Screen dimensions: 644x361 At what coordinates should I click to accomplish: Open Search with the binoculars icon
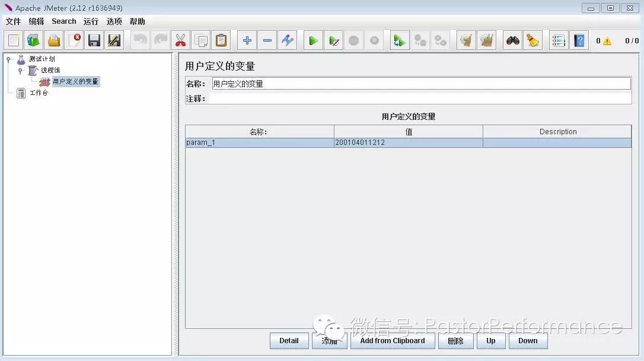(512, 40)
